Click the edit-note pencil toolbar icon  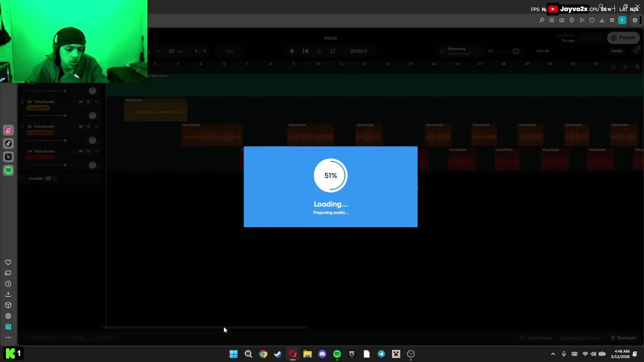point(552,20)
